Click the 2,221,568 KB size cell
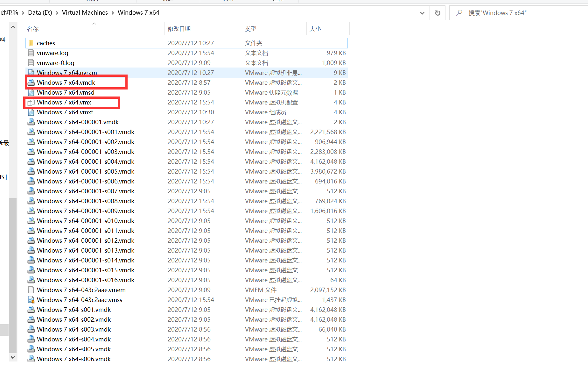 [x=328, y=132]
